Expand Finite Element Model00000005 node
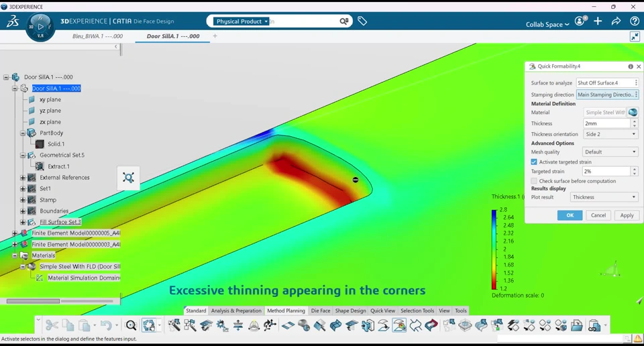 pos(15,233)
